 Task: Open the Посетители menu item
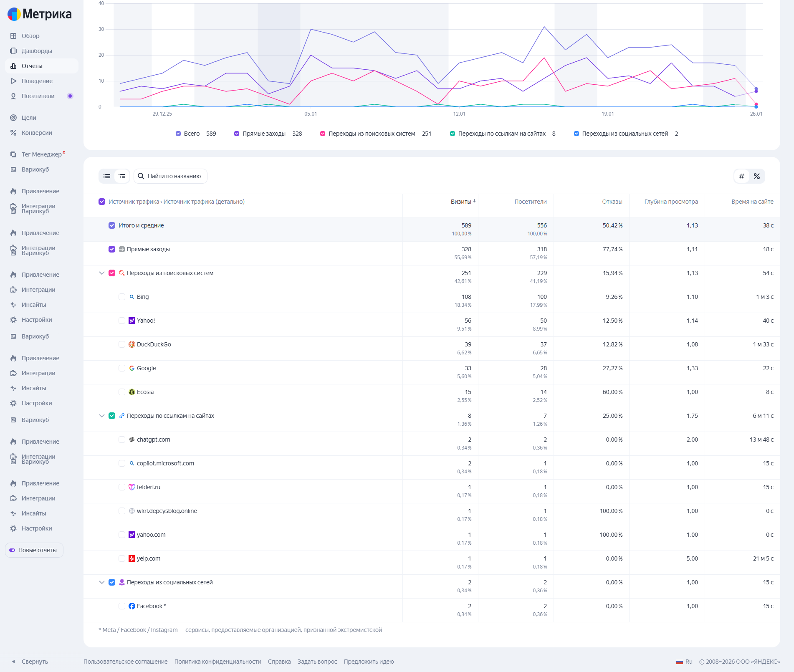pyautogui.click(x=38, y=96)
